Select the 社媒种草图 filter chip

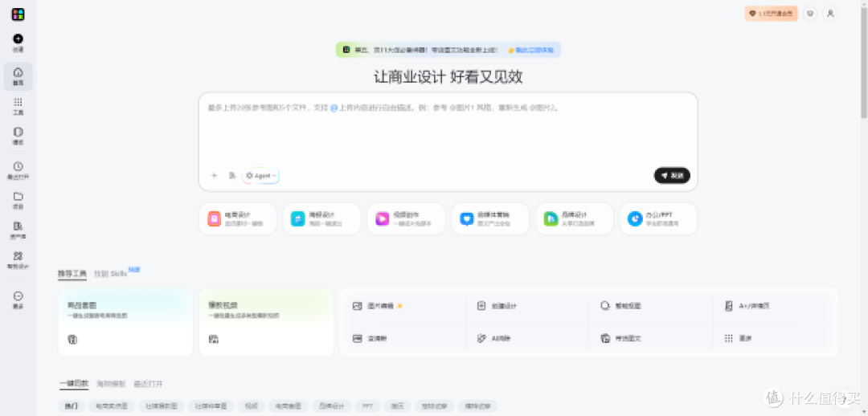(x=211, y=406)
